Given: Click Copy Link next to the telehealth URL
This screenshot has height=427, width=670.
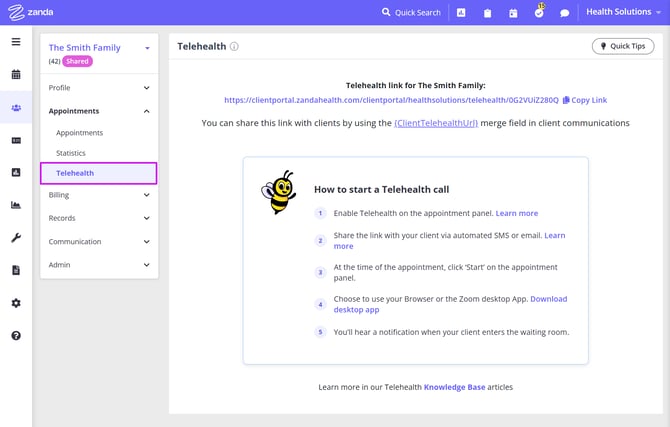Looking at the screenshot, I should [x=585, y=100].
